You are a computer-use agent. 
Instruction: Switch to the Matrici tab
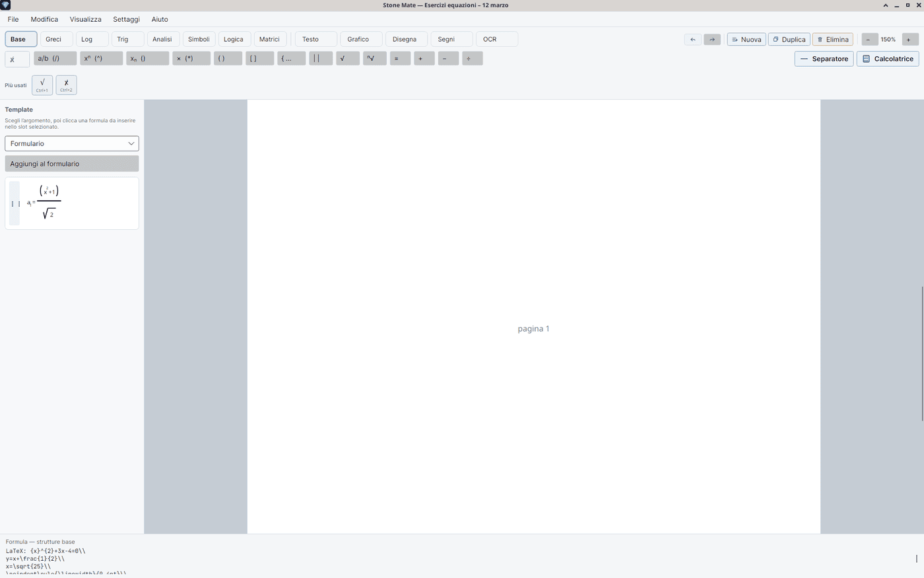[271, 39]
